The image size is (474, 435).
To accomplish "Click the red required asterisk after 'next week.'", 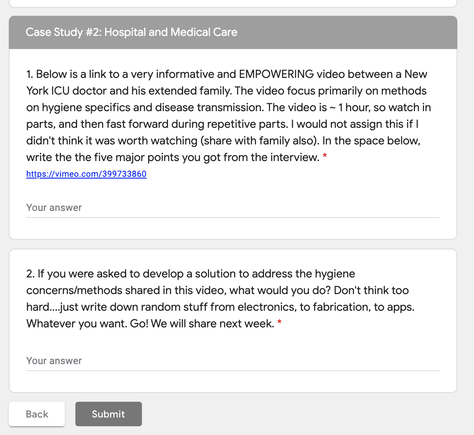I will (x=280, y=322).
